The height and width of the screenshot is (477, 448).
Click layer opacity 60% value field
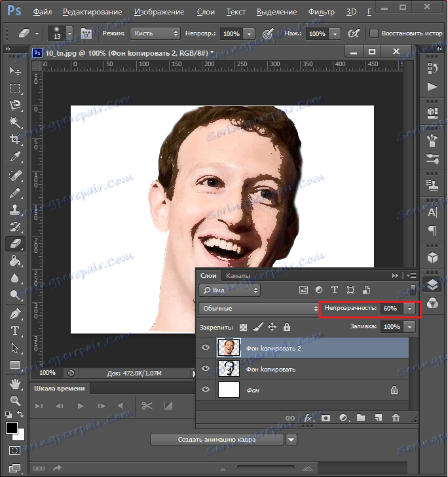[x=392, y=309]
